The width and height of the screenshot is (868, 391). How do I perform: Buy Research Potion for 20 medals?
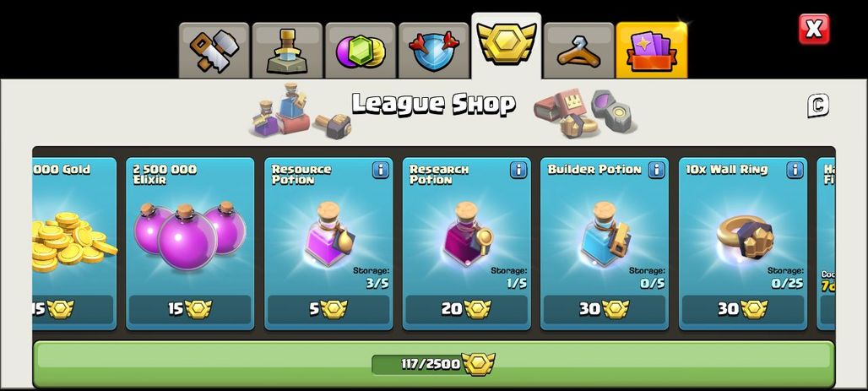466,309
